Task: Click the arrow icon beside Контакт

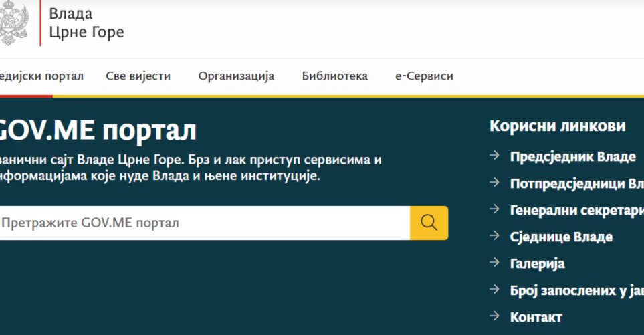Action: 495,316
